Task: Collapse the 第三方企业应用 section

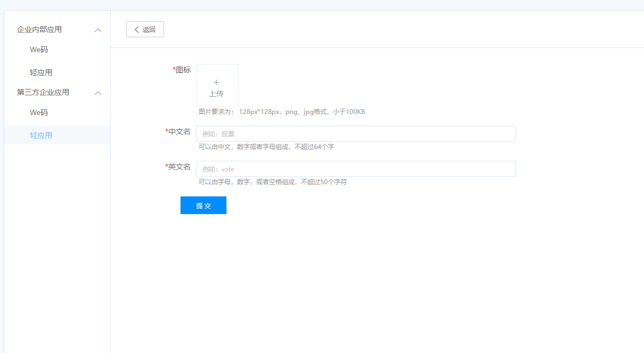Action: (x=98, y=93)
